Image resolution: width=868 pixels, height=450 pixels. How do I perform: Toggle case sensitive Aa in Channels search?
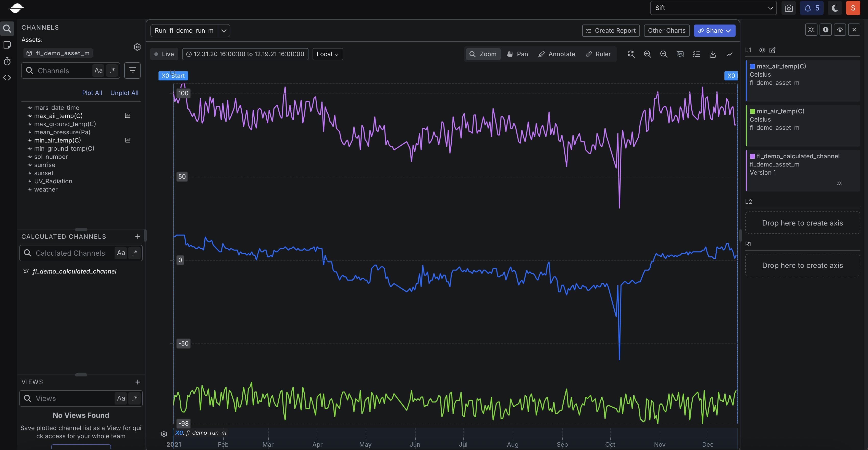click(x=98, y=70)
